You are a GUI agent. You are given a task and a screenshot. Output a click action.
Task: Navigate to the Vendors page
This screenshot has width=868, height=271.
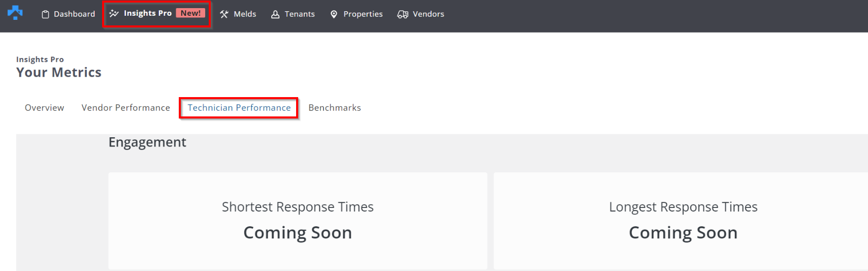coord(428,14)
